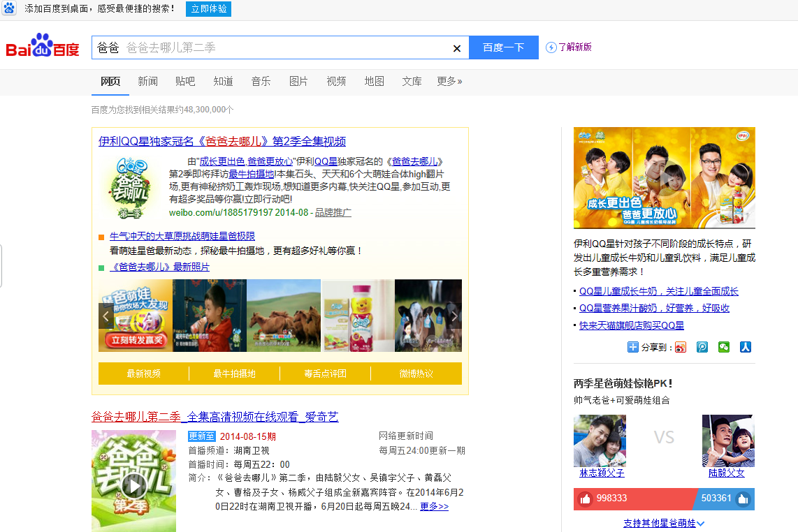
Task: Open the horses grassland carousel image
Action: [284, 316]
